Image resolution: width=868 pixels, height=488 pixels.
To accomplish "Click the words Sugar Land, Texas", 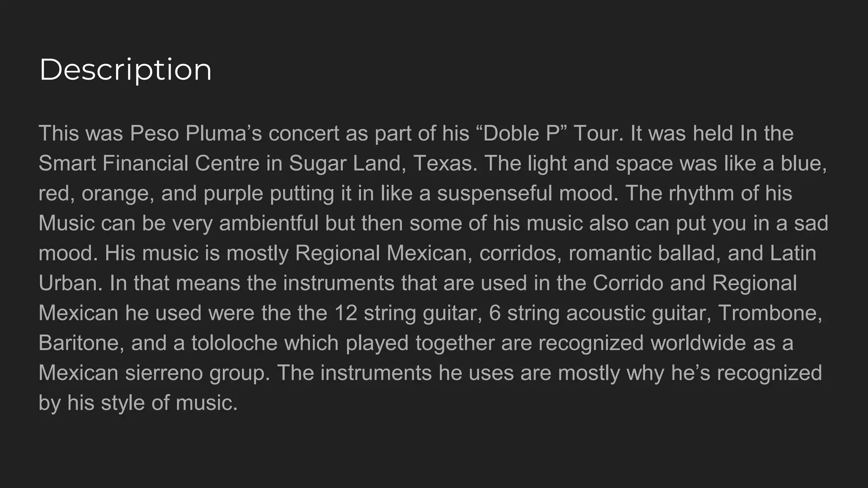I will (x=383, y=164).
